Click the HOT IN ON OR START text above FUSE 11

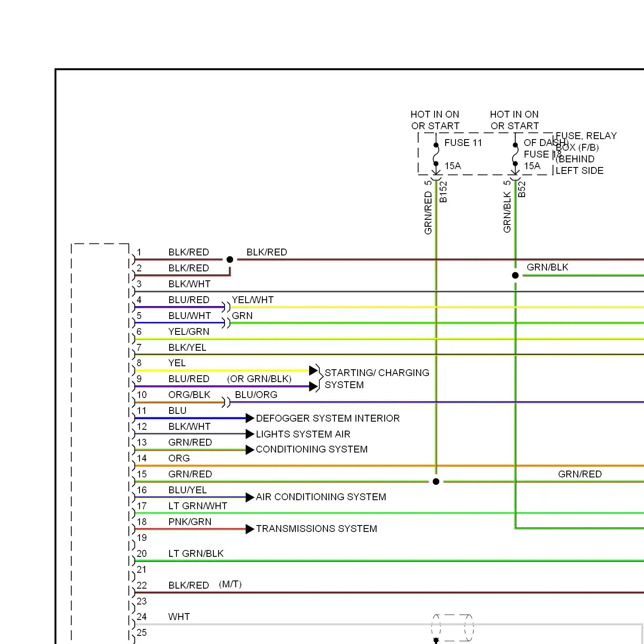435,120
